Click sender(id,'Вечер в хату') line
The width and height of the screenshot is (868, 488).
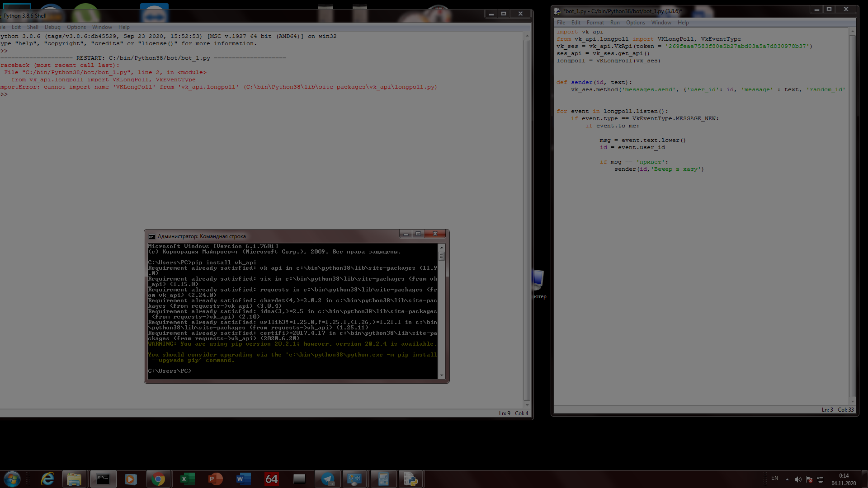659,169
